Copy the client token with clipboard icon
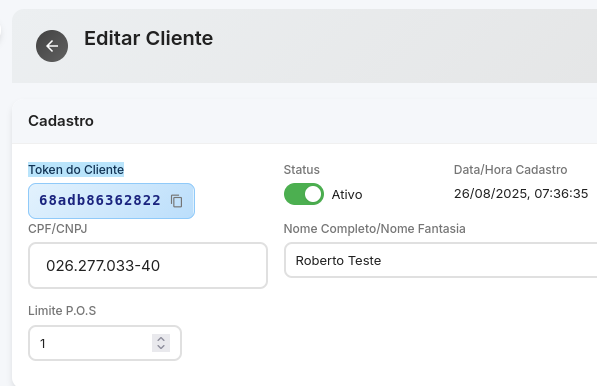This screenshot has height=386, width=597. pos(176,201)
